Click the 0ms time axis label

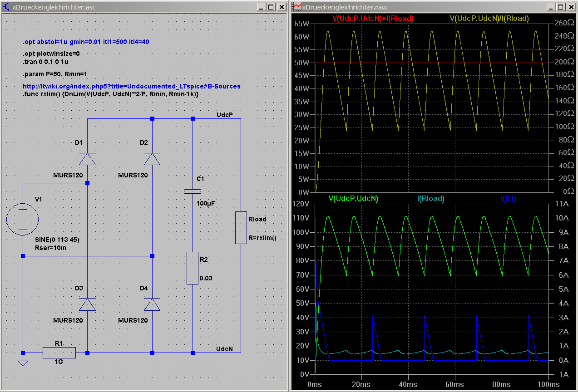[x=314, y=384]
